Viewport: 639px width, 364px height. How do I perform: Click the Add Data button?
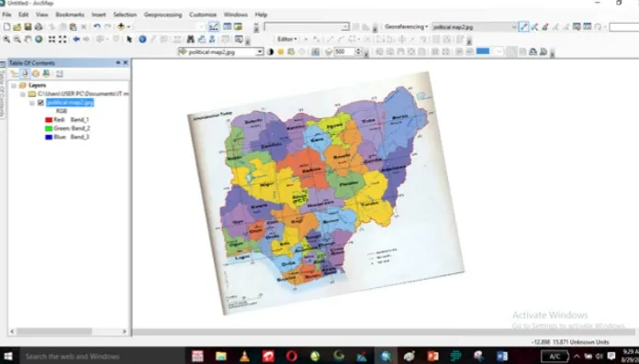[x=121, y=27]
